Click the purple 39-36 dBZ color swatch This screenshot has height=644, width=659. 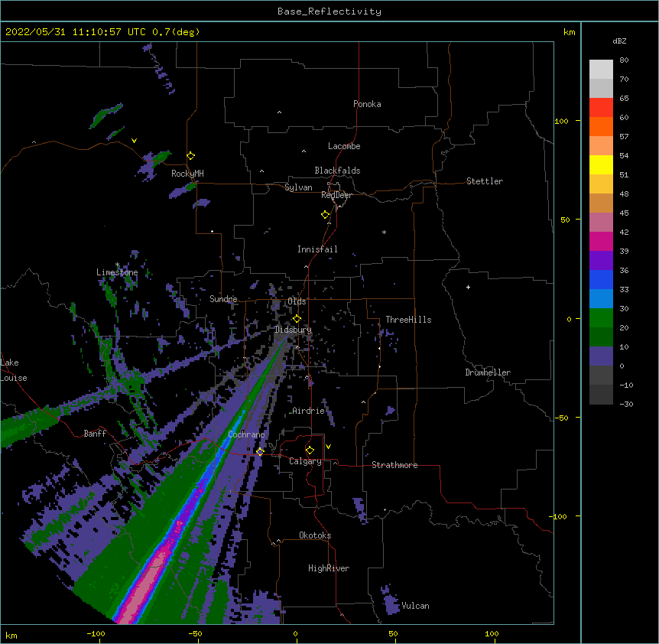601,261
